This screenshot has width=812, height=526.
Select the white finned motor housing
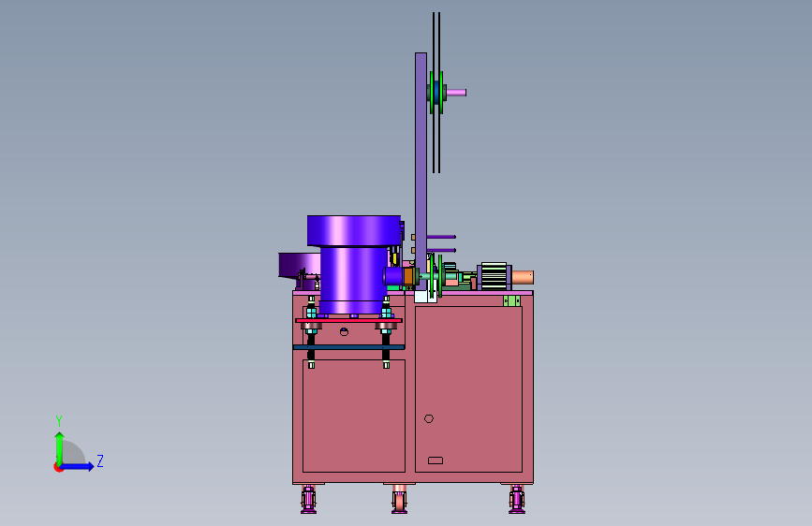(494, 276)
